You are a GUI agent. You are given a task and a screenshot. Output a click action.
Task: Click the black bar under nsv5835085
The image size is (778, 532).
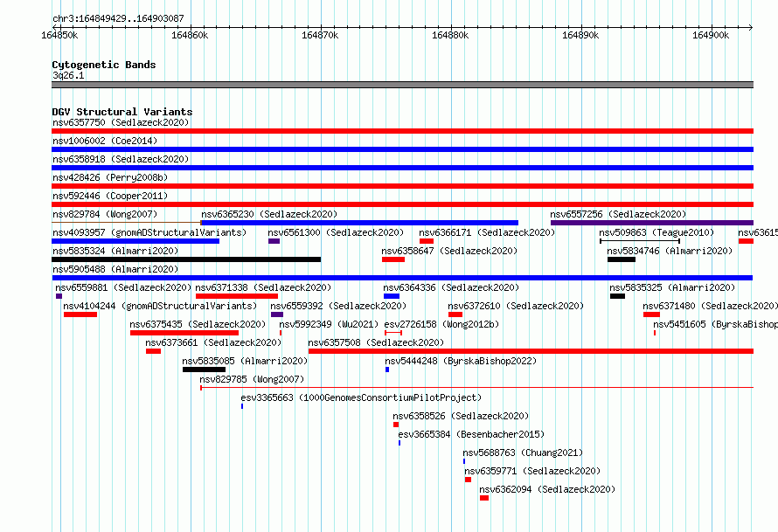click(204, 370)
